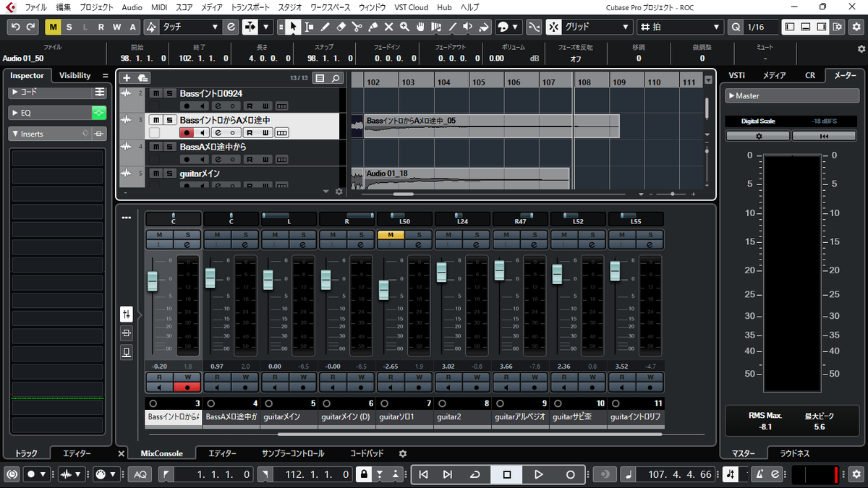Disable record on Bassイントロからaメロ途中 track
Image resolution: width=868 pixels, height=488 pixels.
pyautogui.click(x=187, y=133)
